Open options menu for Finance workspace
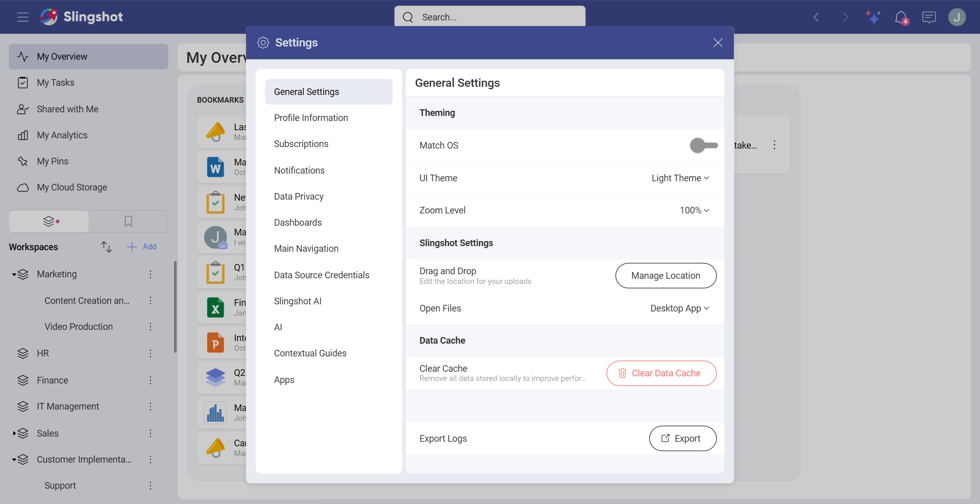 [151, 380]
